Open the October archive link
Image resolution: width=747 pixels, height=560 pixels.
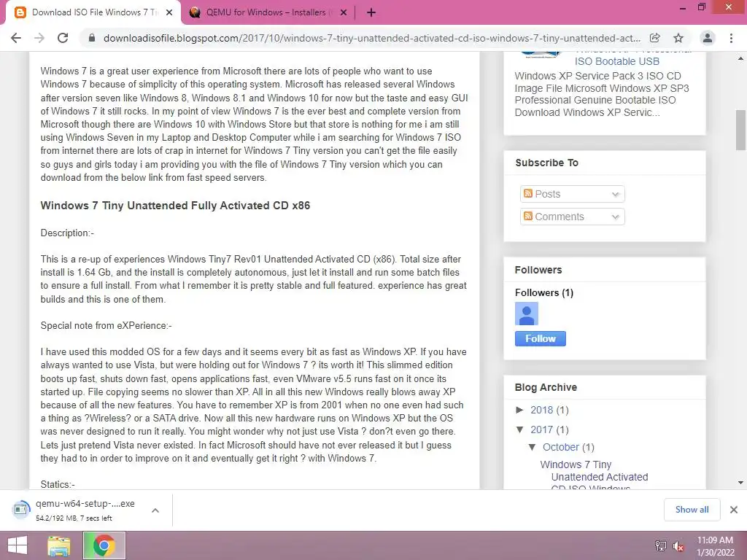pyautogui.click(x=561, y=447)
